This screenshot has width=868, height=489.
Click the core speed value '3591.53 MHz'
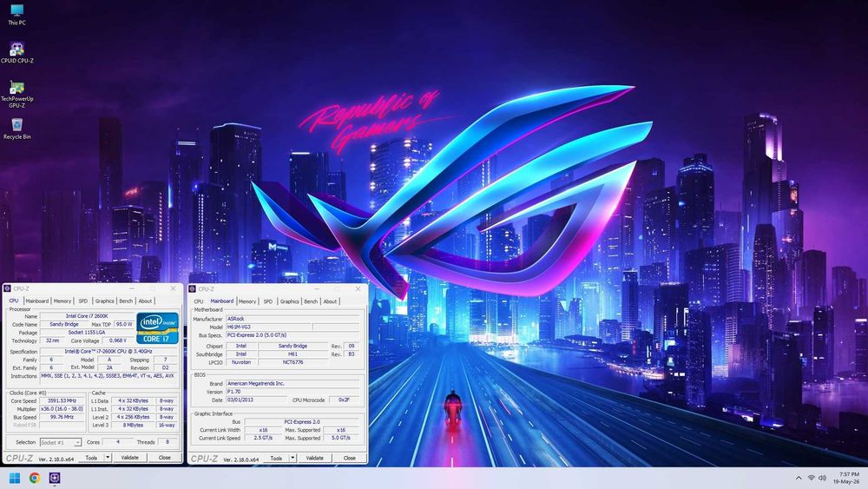point(62,400)
